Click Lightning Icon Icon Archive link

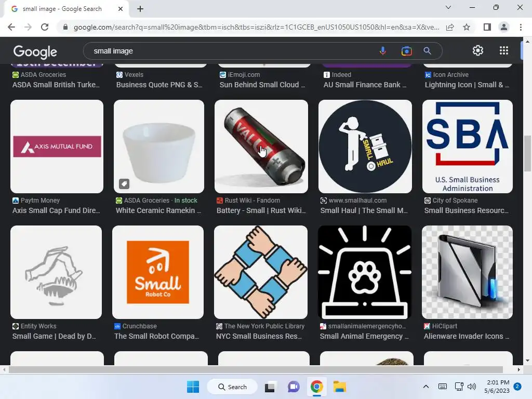(x=467, y=85)
